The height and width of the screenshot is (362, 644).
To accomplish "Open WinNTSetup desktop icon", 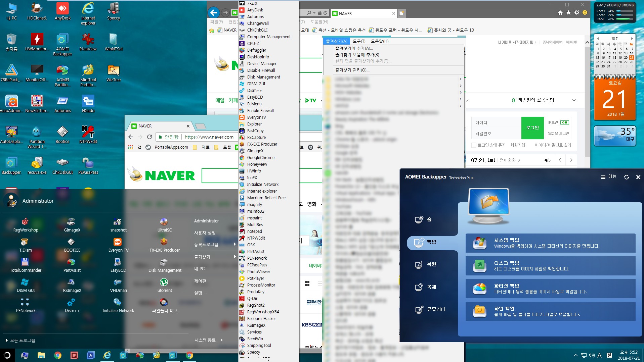I will (114, 42).
